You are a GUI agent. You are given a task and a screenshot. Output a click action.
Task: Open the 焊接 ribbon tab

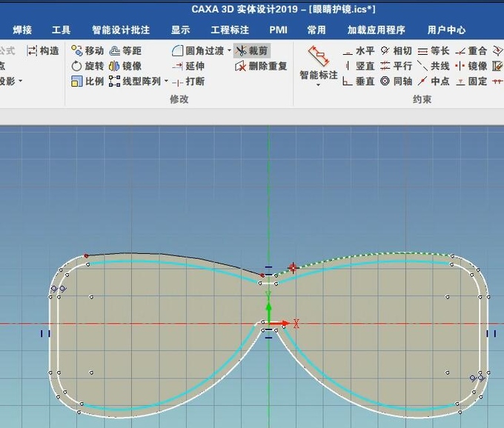(x=22, y=30)
